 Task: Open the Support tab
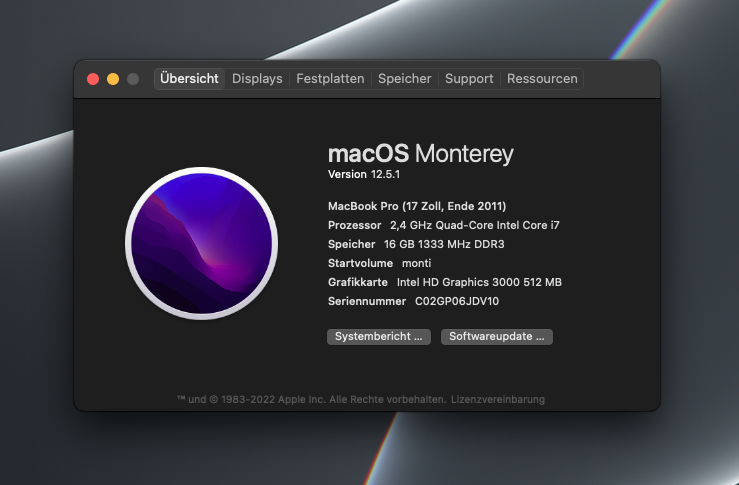pyautogui.click(x=469, y=79)
